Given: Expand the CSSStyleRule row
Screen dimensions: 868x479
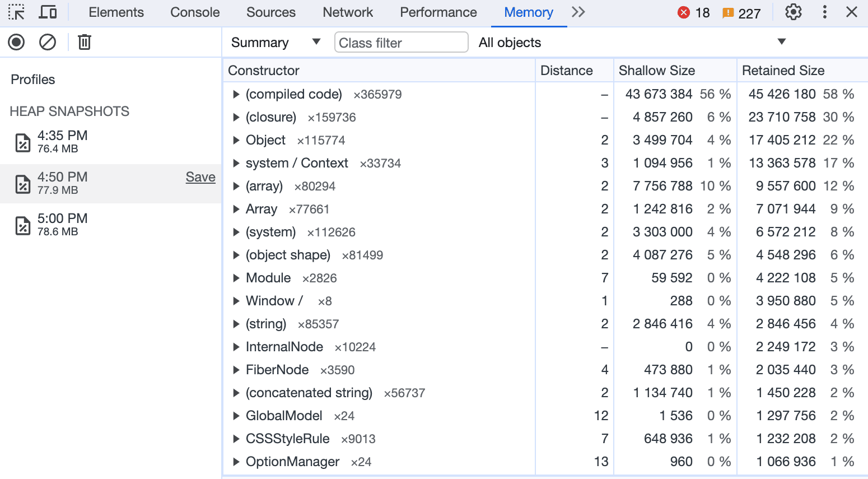Looking at the screenshot, I should pyautogui.click(x=236, y=439).
